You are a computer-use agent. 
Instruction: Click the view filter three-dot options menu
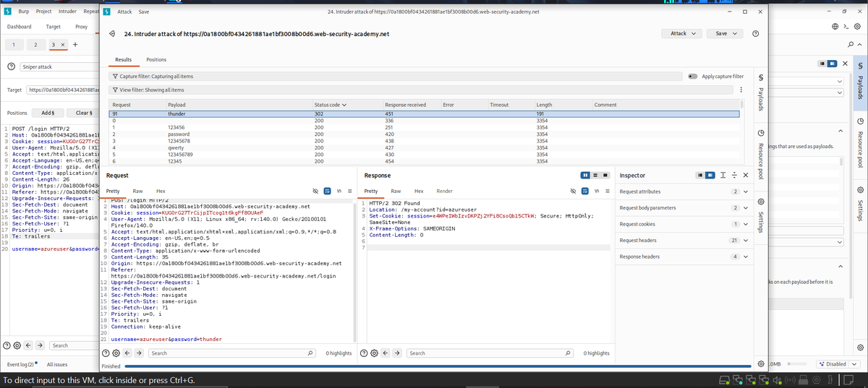(x=741, y=90)
